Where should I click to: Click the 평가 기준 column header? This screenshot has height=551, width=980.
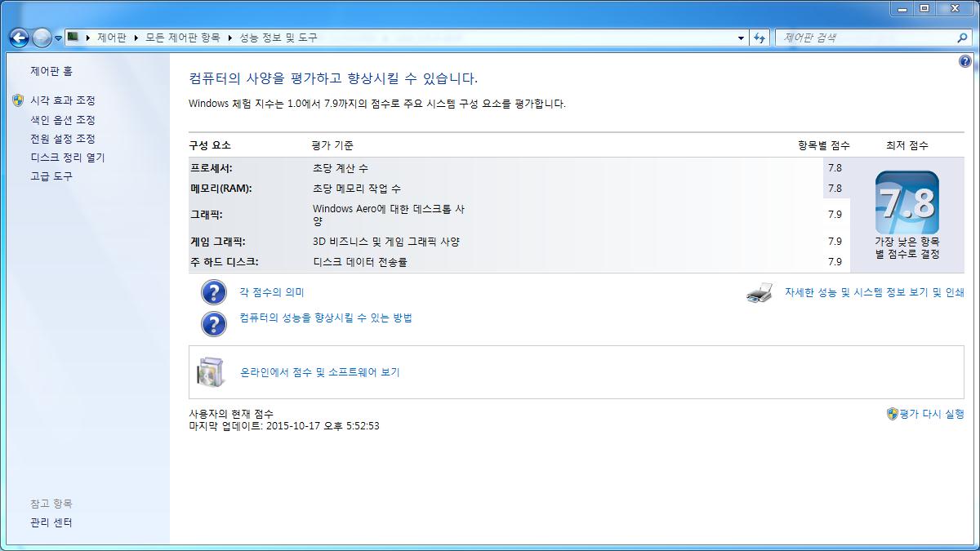pos(332,145)
